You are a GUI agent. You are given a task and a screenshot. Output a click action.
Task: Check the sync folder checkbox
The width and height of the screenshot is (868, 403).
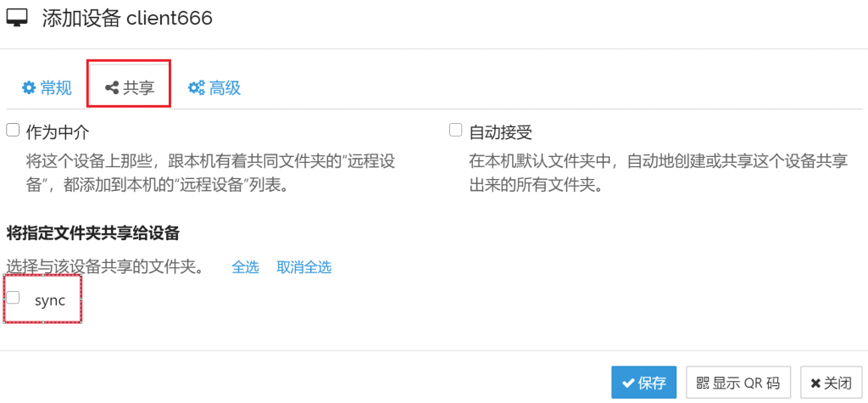13,298
